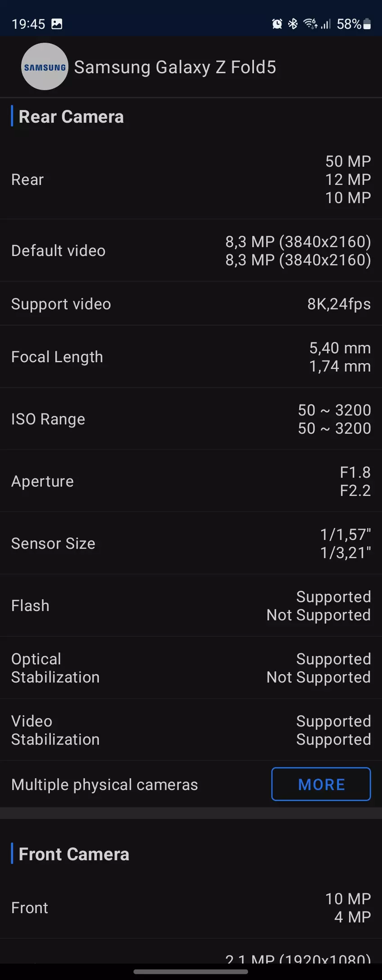Tap the Wi-Fi status icon
The width and height of the screenshot is (382, 980).
point(310,24)
